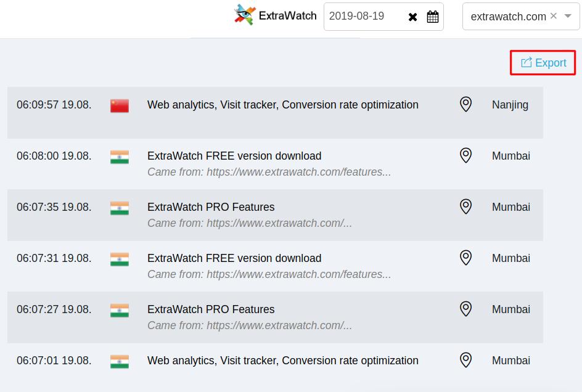Select Mumbai in the 06:07:27 row
Viewport: 582px width, 392px height.
[510, 309]
